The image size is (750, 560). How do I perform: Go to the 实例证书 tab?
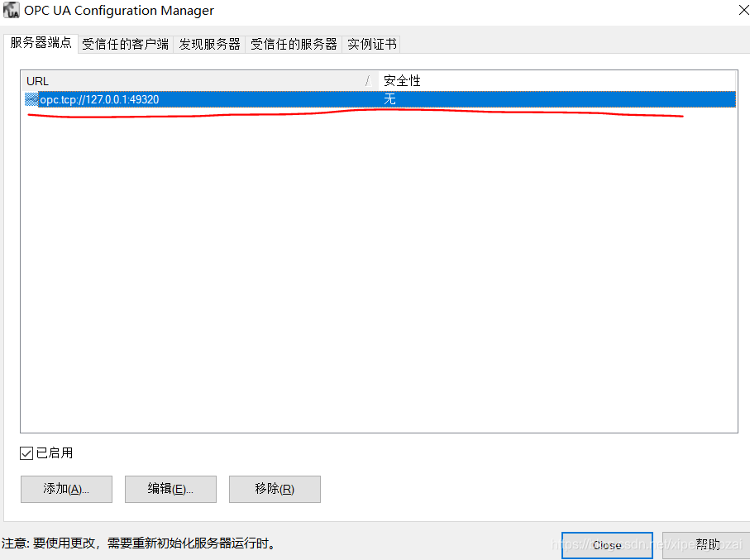371,44
